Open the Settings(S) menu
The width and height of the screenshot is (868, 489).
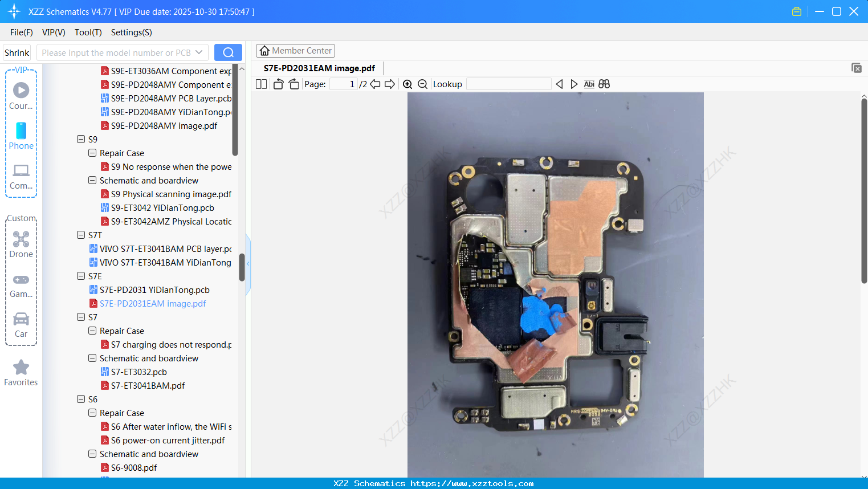pyautogui.click(x=132, y=32)
